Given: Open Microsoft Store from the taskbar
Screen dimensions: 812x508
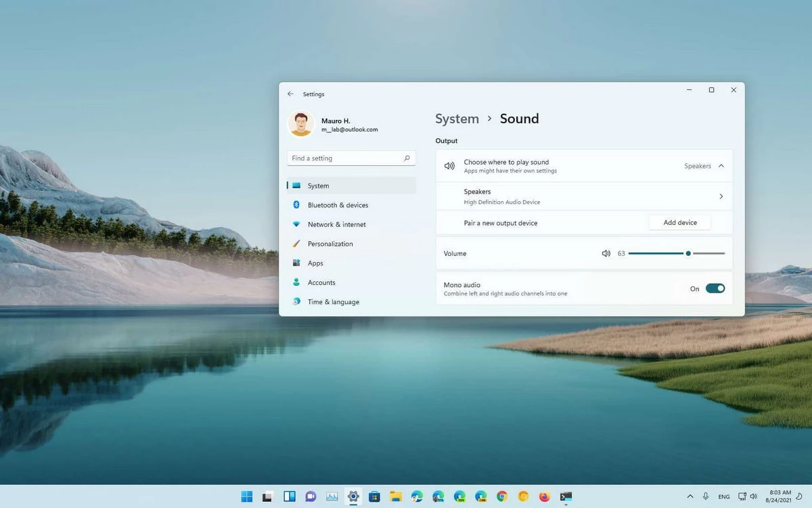Looking at the screenshot, I should pos(374,496).
